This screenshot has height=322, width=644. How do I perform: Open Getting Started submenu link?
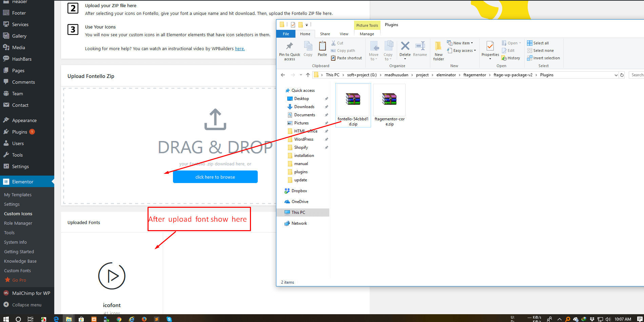(19, 252)
